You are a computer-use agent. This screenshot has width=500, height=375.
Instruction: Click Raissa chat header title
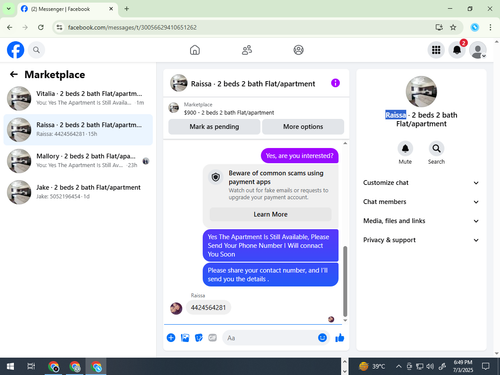253,84
